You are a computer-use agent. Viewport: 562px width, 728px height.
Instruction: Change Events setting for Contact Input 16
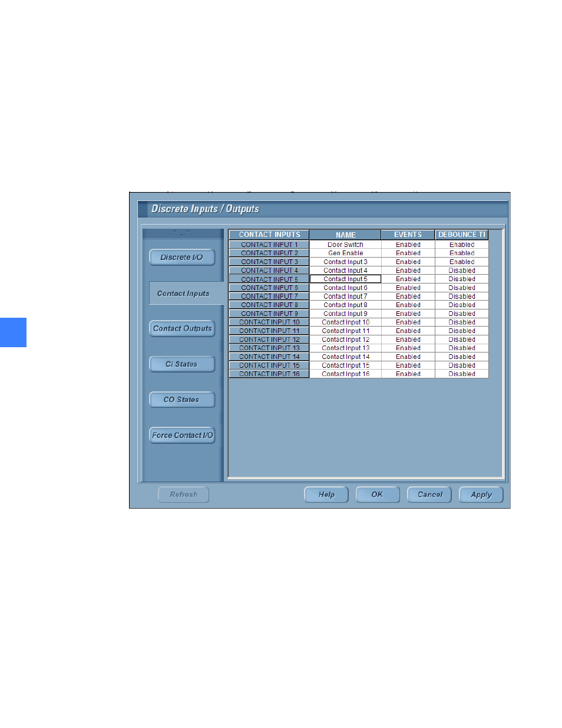tap(408, 374)
